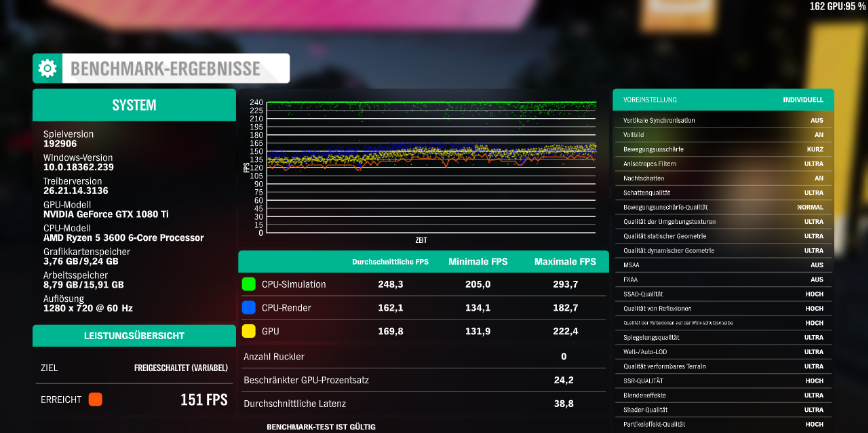Click the Durchschnittliche FPS column header
Image resolution: width=868 pixels, height=433 pixels.
[x=390, y=262]
